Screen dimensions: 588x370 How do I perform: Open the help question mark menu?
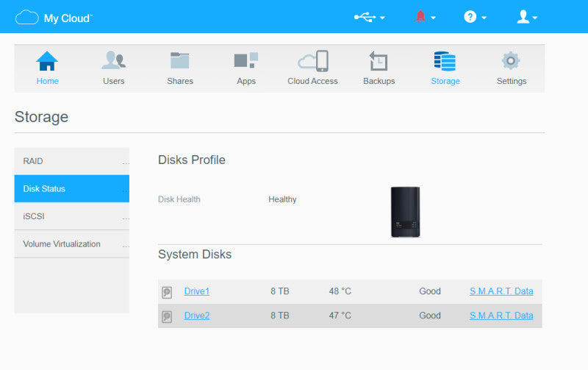click(x=470, y=17)
